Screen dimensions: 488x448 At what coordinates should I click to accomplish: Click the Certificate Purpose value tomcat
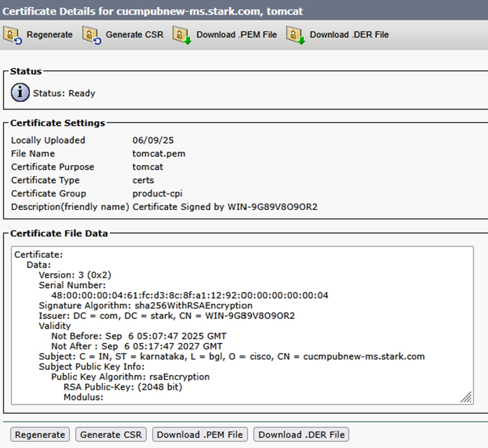coord(148,167)
